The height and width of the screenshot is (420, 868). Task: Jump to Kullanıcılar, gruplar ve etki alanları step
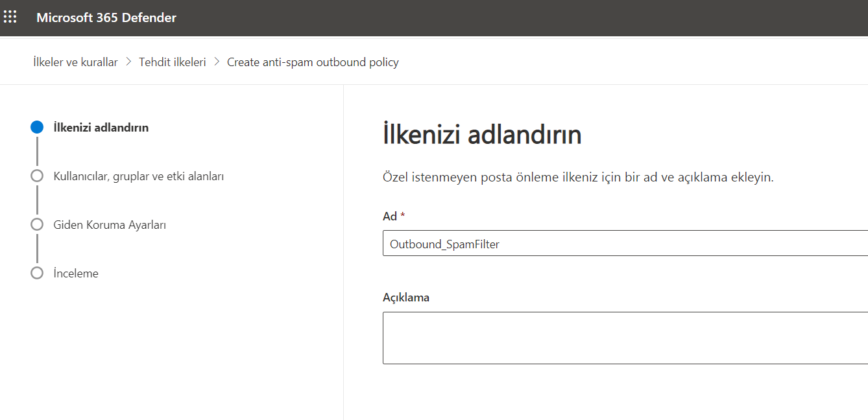pyautogui.click(x=139, y=176)
